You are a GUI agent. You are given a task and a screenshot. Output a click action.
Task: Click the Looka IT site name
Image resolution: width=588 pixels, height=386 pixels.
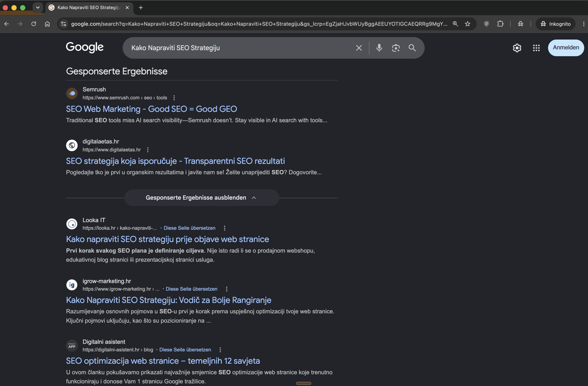[x=94, y=220]
